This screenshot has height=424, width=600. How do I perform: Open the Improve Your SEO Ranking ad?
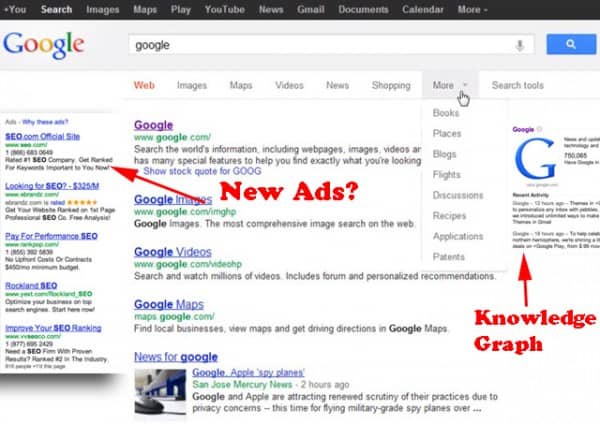click(x=53, y=328)
